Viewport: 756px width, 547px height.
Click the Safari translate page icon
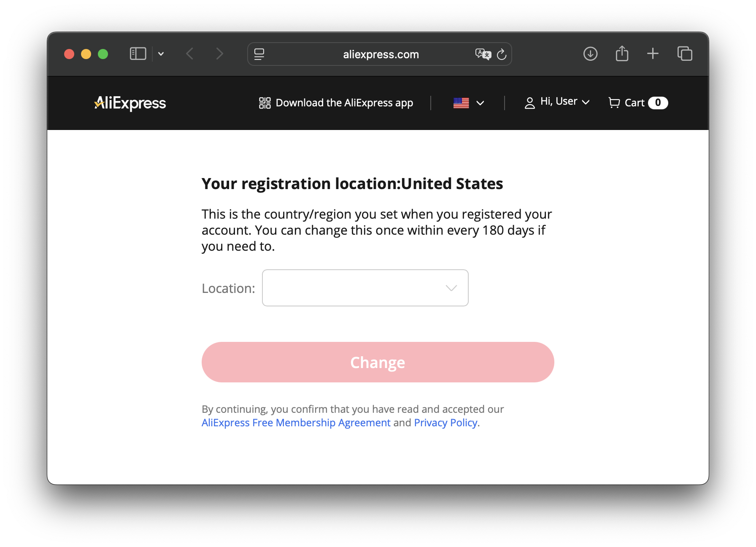483,54
